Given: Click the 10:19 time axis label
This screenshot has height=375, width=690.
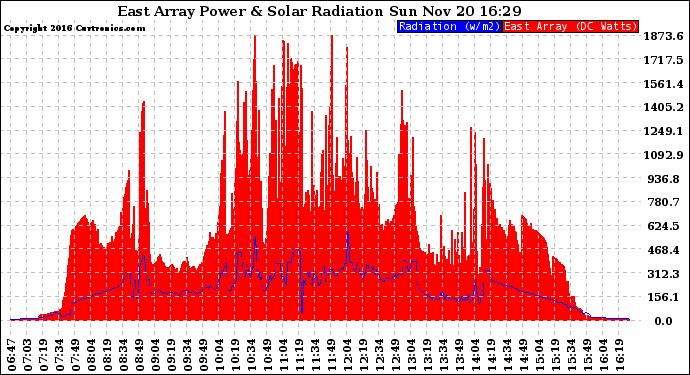Looking at the screenshot, I should pyautogui.click(x=235, y=355).
